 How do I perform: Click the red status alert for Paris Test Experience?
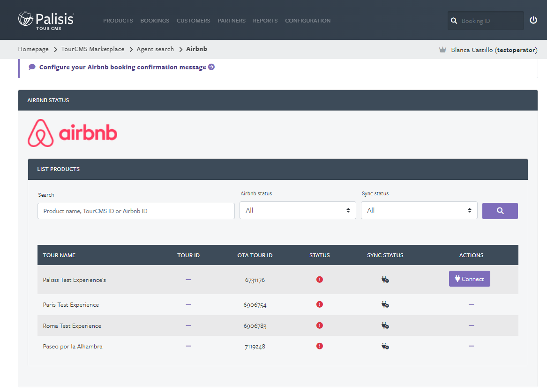pos(320,304)
